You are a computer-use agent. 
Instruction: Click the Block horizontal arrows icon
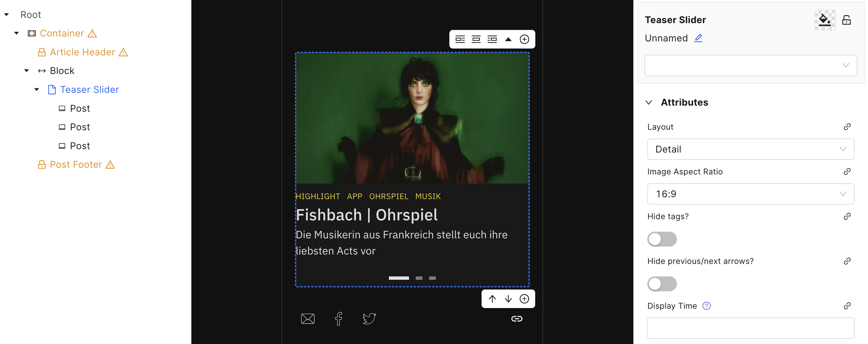pos(42,71)
